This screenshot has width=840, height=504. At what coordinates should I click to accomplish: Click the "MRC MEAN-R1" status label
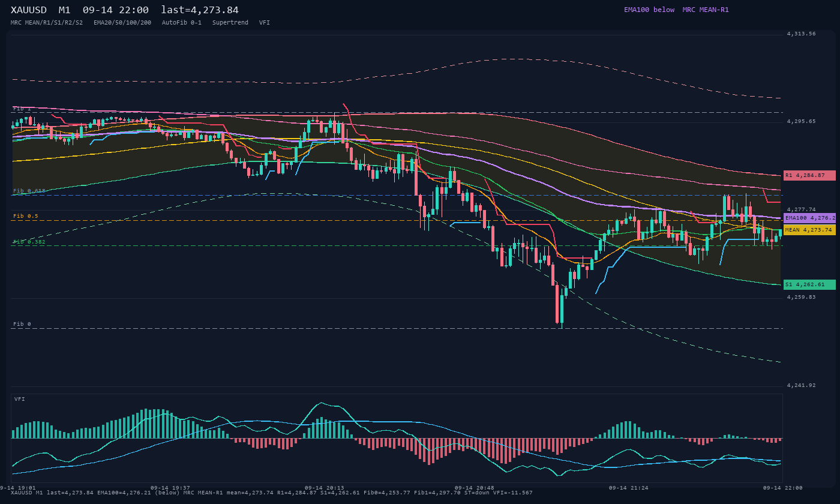[706, 10]
